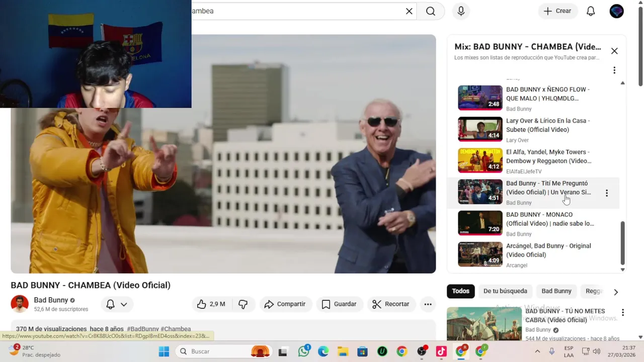This screenshot has height=362, width=644.
Task: Click the magnifying glass search button
Action: 431,11
